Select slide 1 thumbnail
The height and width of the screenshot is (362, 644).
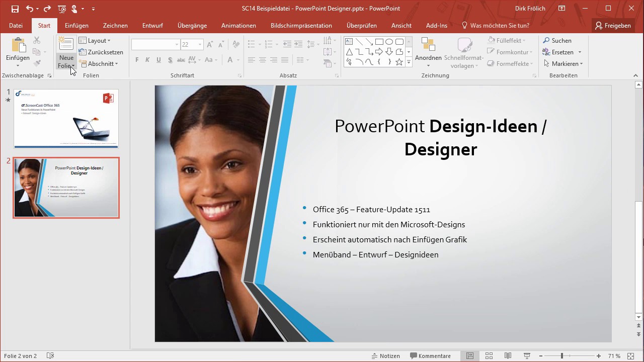coord(66,119)
